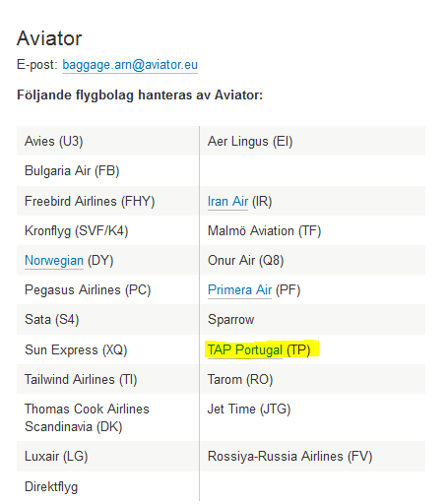Click the Freebird Airlines (FHY) entry

(90, 201)
